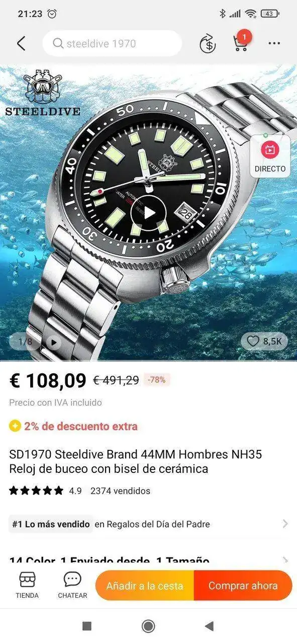The image size is (297, 644).
Task: Play the product video on watch image
Action: (x=149, y=212)
